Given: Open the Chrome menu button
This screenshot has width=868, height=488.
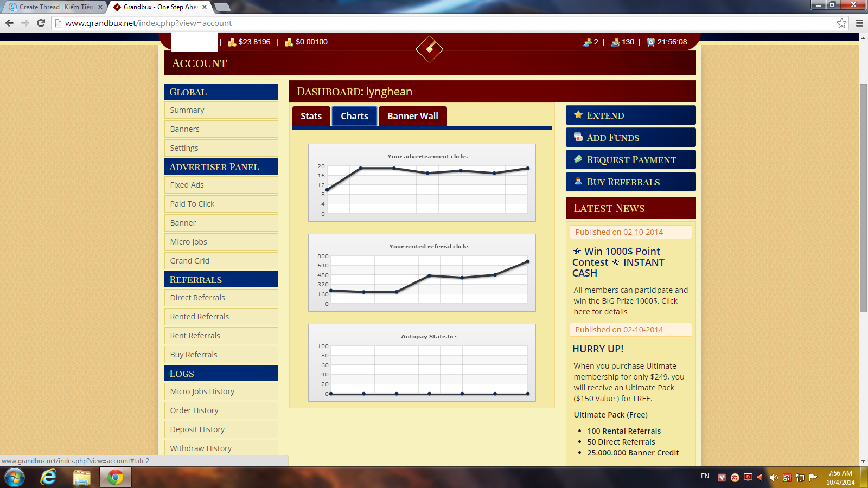Looking at the screenshot, I should click(859, 23).
